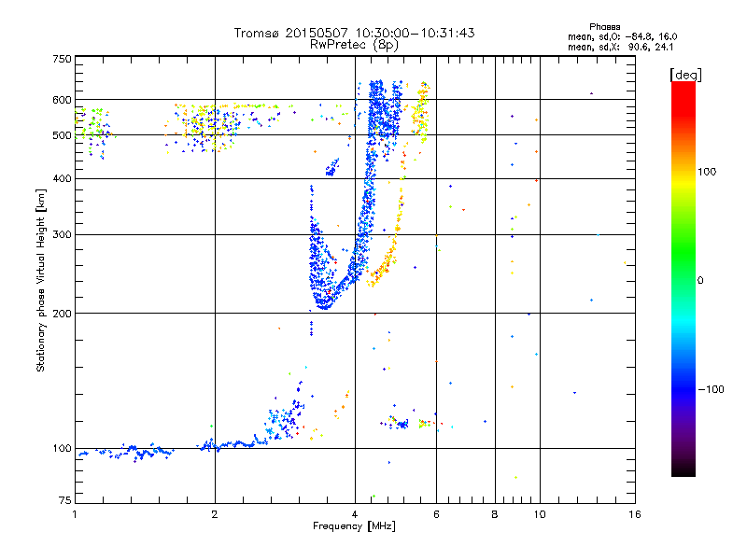The height and width of the screenshot is (560, 747).
Task: Click the colorbar tick label "0"
Action: coord(700,281)
